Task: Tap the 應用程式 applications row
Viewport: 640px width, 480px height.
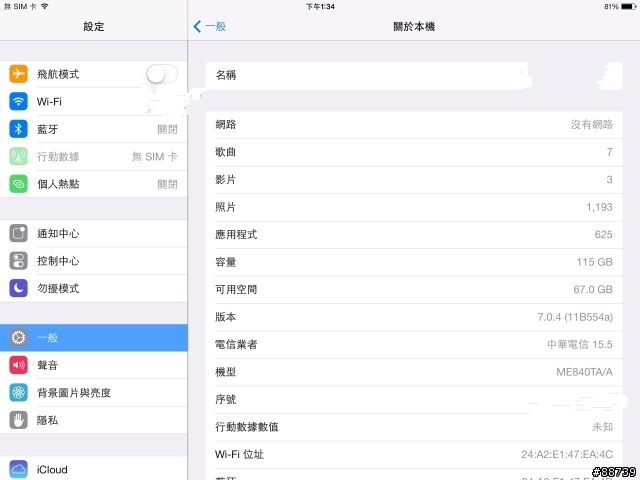Action: coord(414,234)
